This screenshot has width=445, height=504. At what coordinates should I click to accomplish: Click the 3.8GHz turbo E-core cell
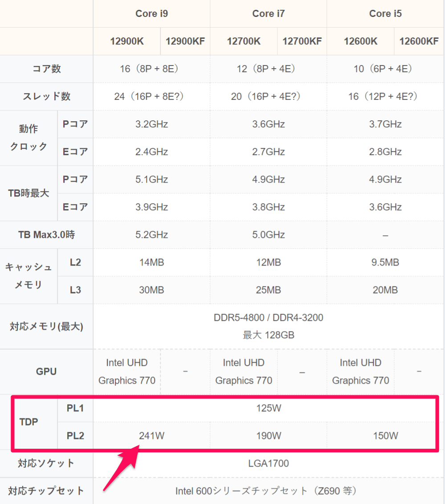(268, 207)
